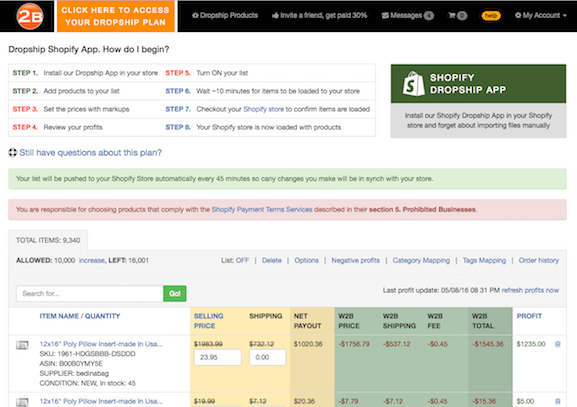The image size is (577, 407).
Task: Click refresh profits now link
Action: pyautogui.click(x=530, y=290)
